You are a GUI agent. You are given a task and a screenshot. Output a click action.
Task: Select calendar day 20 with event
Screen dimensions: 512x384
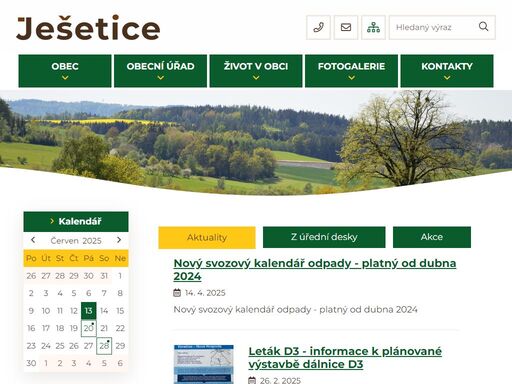(x=88, y=328)
